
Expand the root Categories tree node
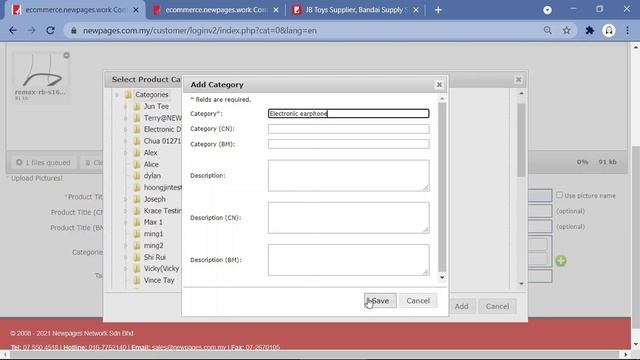click(117, 95)
